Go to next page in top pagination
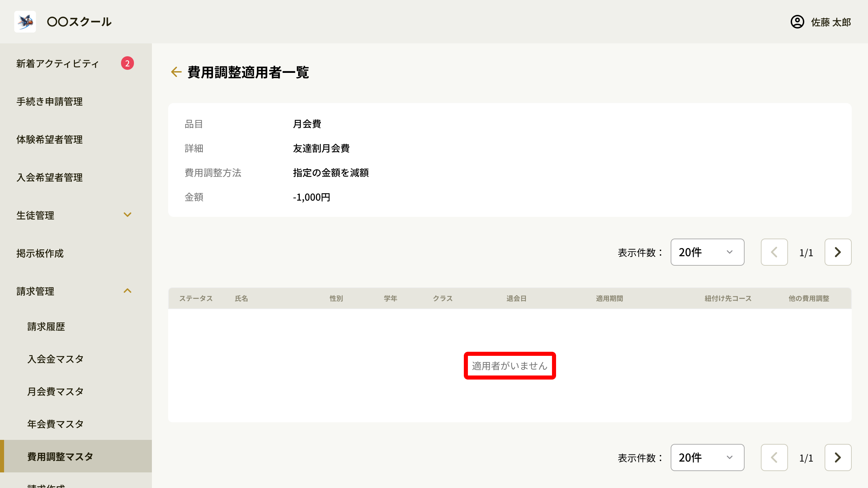The width and height of the screenshot is (868, 488). pos(838,252)
